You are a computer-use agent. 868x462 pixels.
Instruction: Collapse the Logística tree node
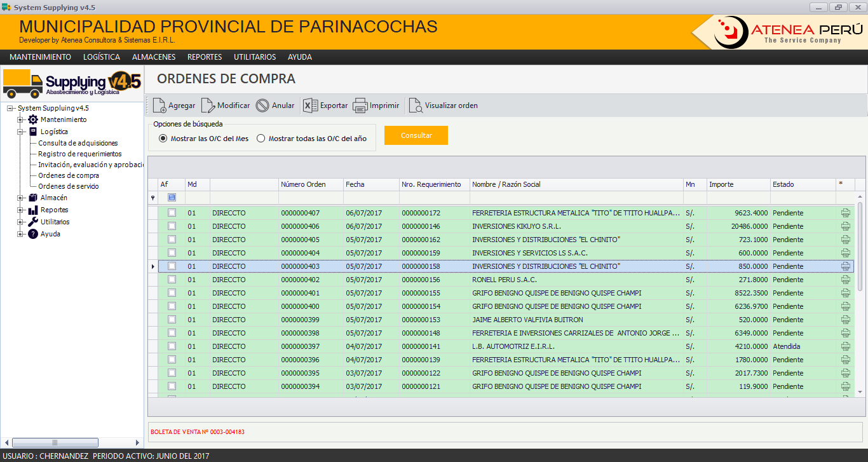pos(20,132)
